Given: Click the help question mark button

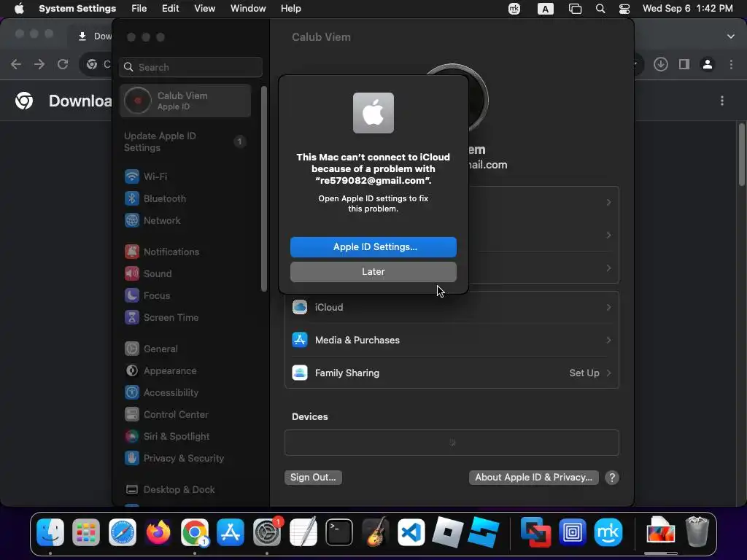Looking at the screenshot, I should click(x=612, y=478).
